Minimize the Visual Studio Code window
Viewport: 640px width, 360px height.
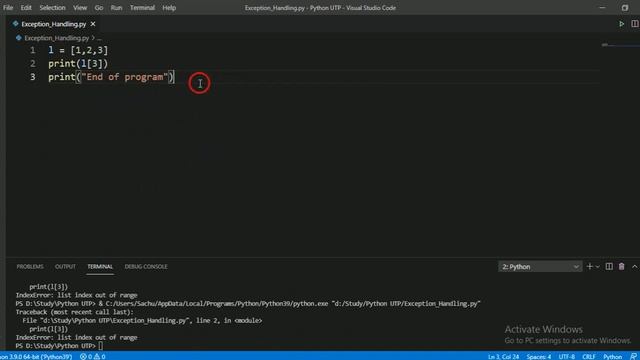tap(602, 8)
